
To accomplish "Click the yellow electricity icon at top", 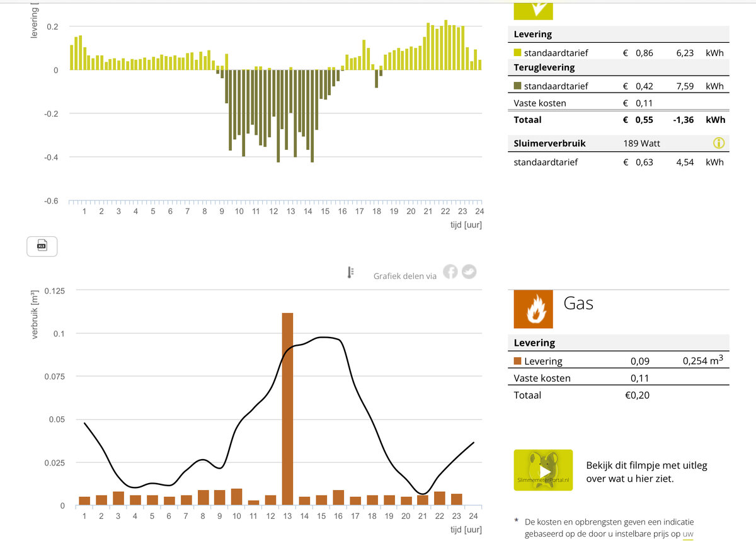I will pos(533,9).
